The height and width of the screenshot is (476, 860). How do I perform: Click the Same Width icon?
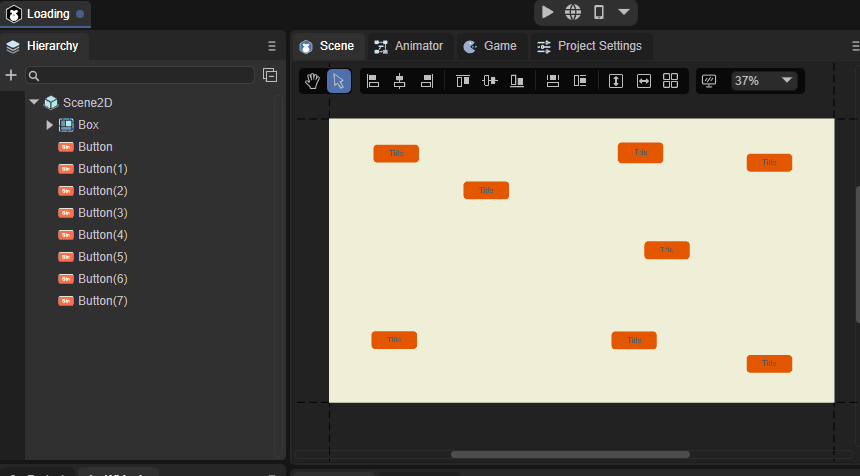[x=644, y=81]
